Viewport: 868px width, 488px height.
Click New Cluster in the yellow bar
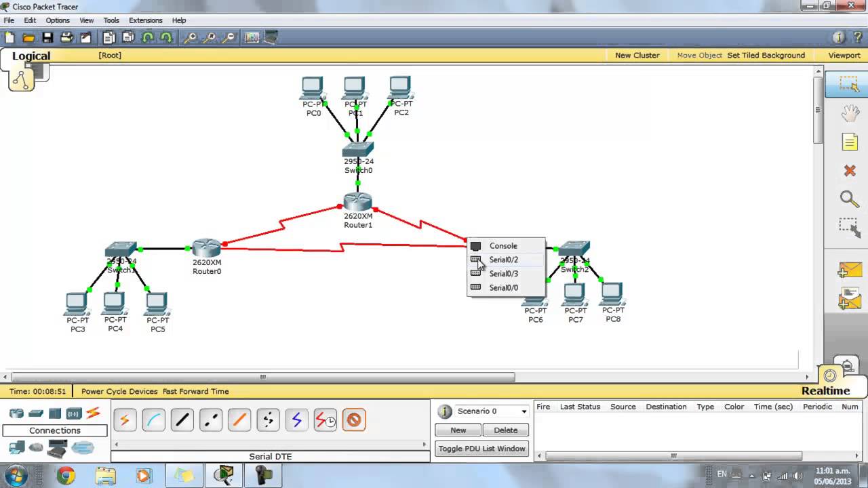(637, 56)
